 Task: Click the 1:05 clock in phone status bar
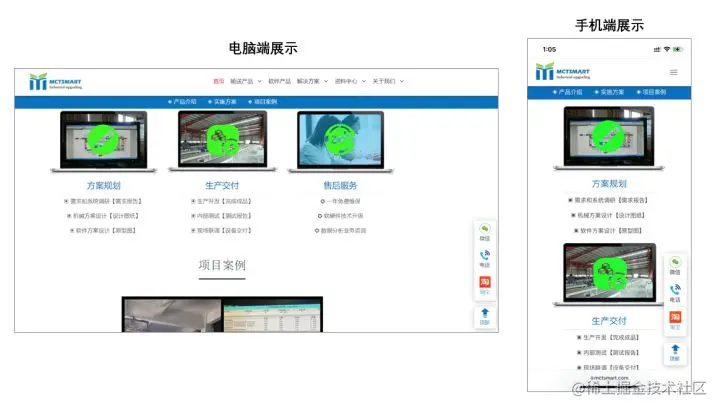(549, 49)
